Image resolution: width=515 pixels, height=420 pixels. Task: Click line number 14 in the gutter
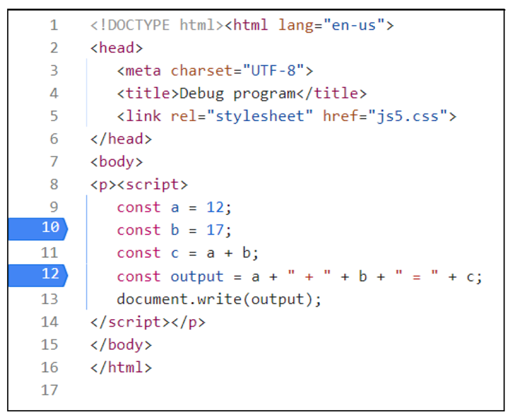(x=50, y=322)
